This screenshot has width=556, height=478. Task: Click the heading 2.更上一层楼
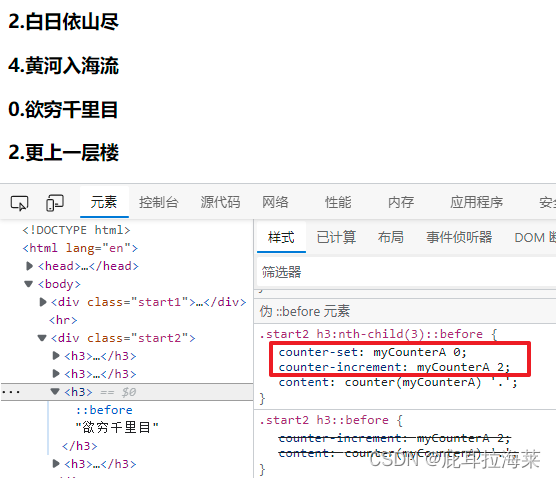[63, 153]
